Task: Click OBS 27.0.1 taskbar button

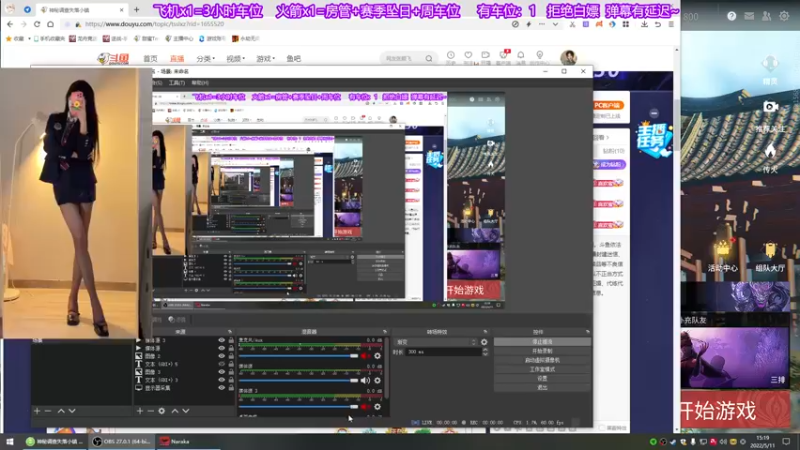Action: (x=121, y=441)
